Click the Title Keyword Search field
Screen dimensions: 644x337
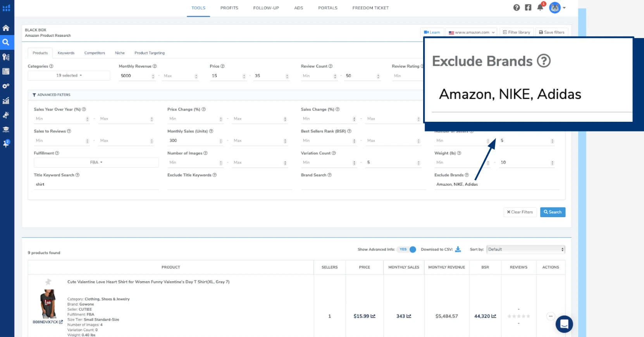tap(96, 185)
